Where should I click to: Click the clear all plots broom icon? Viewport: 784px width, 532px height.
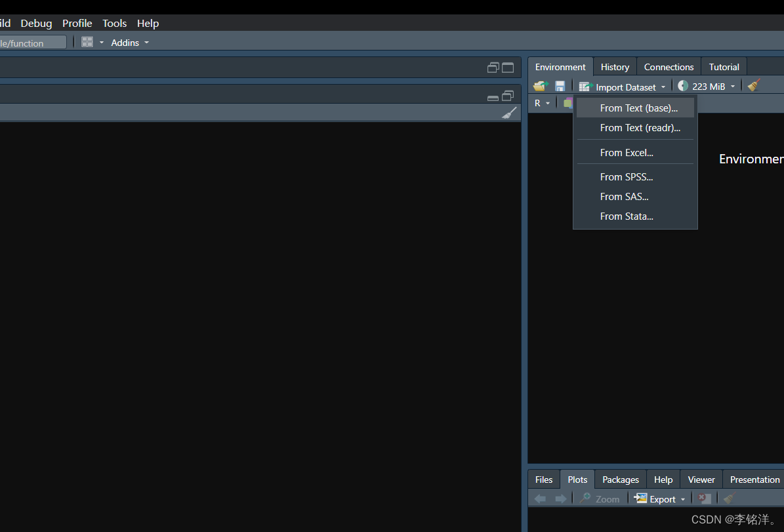coord(730,498)
